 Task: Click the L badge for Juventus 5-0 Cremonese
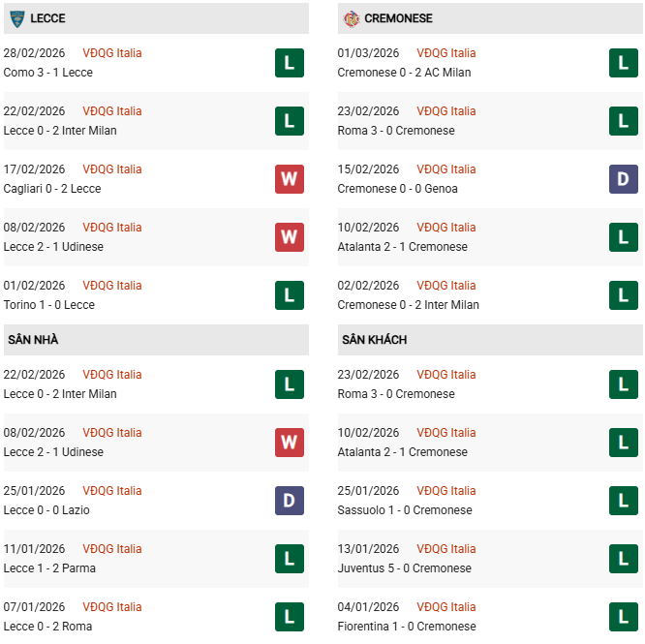623,559
